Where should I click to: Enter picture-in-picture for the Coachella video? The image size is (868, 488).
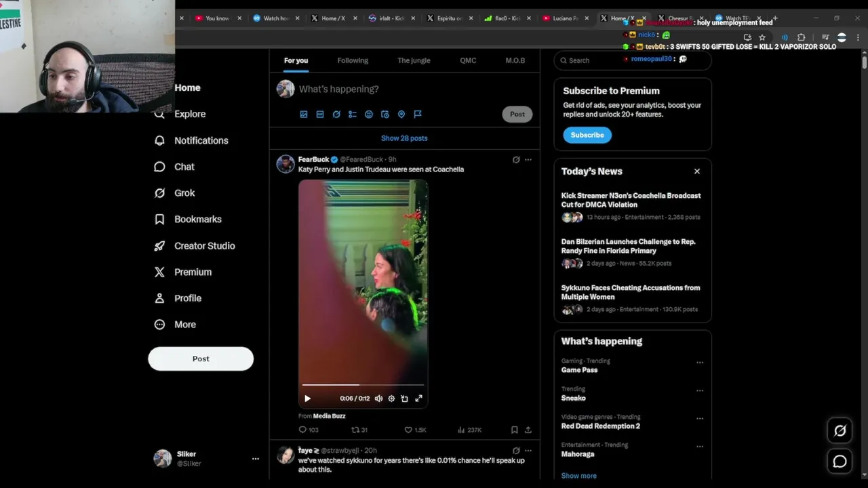click(x=405, y=399)
